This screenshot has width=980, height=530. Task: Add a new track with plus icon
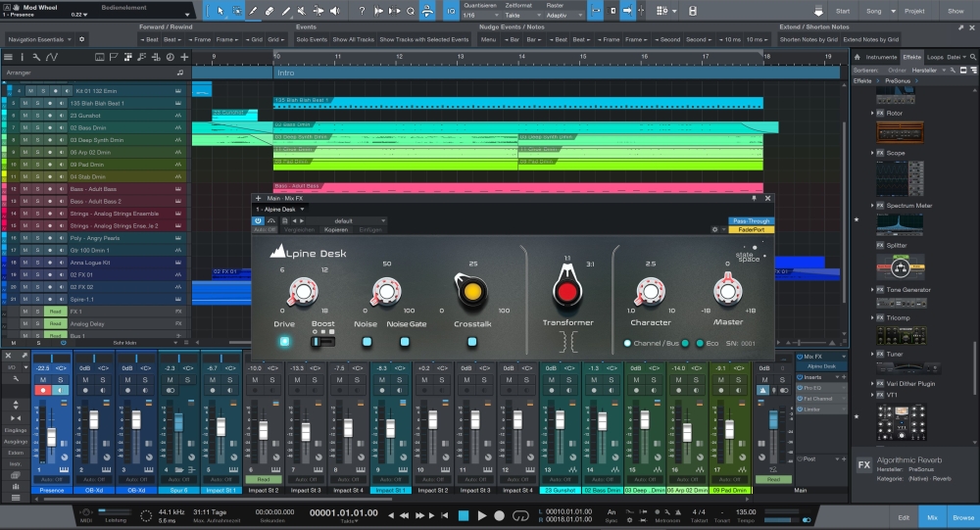184,57
